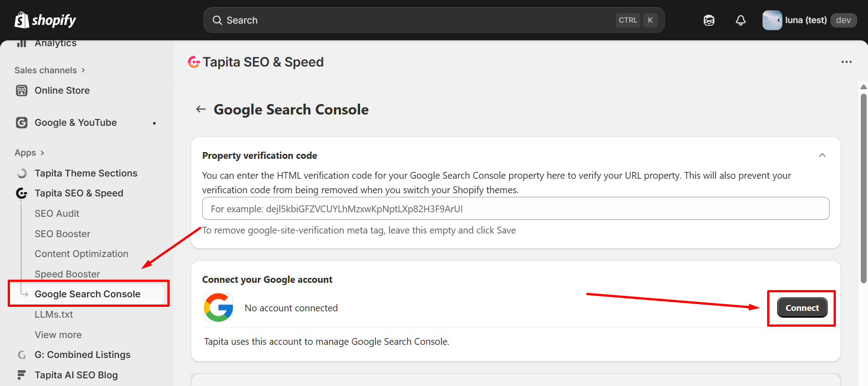This screenshot has height=386, width=868.
Task: Collapse the Property verification code section
Action: (x=822, y=155)
